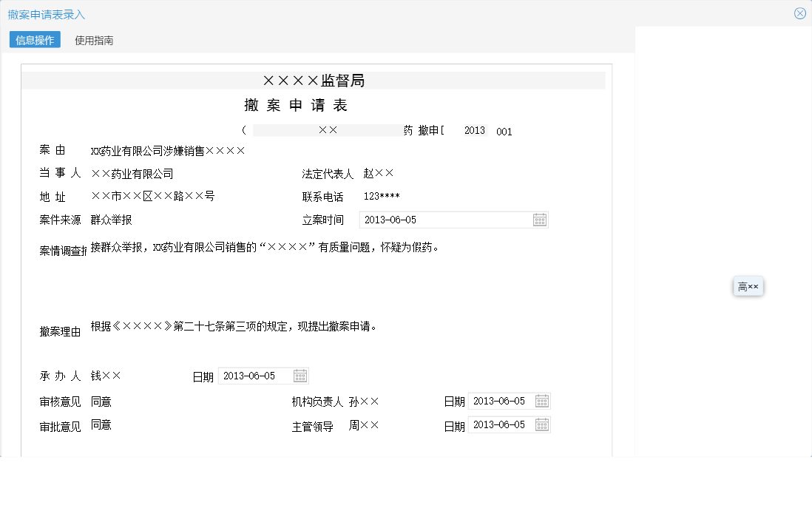
Task: Open the calendar icon for 主管领导 date
Action: pos(542,424)
